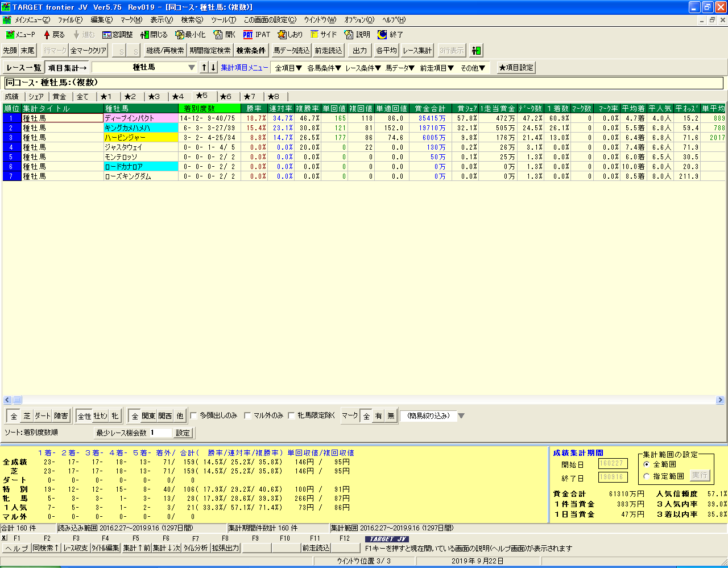The width and height of the screenshot is (728, 568).
Task: Toggle the 牡セン sex filter button
Action: [x=100, y=416]
